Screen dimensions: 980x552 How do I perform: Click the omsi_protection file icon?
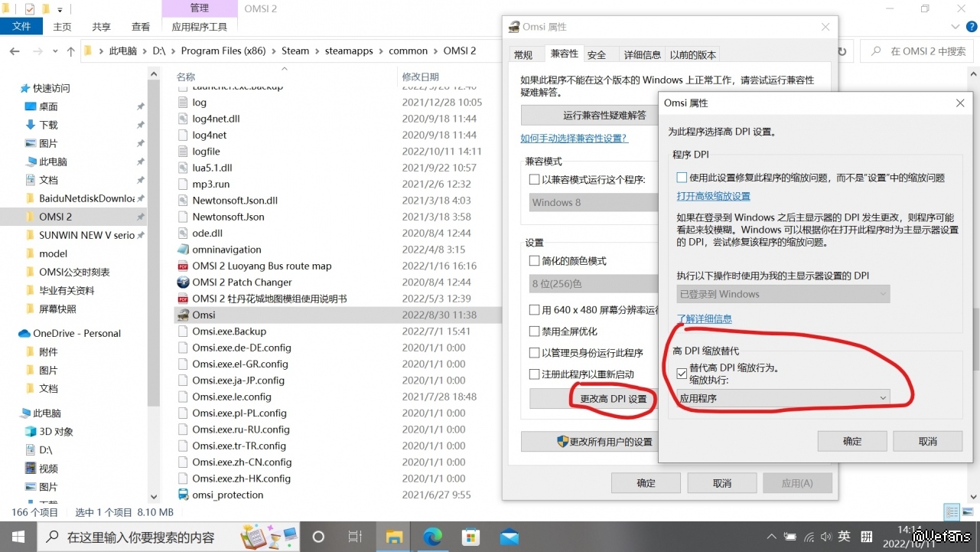click(x=183, y=495)
